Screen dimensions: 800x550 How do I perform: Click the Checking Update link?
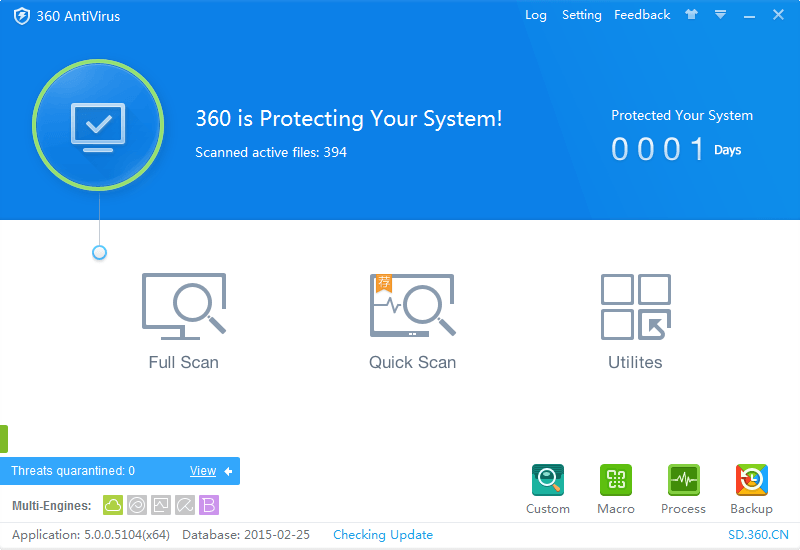tap(383, 535)
